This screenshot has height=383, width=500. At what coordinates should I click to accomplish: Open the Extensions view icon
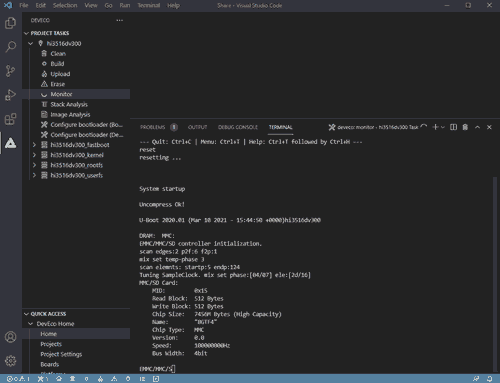(11, 119)
